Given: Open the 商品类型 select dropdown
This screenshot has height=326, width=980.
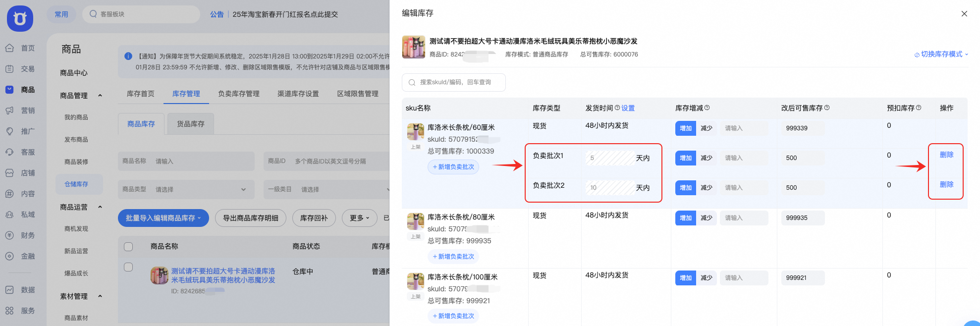Looking at the screenshot, I should [186, 189].
